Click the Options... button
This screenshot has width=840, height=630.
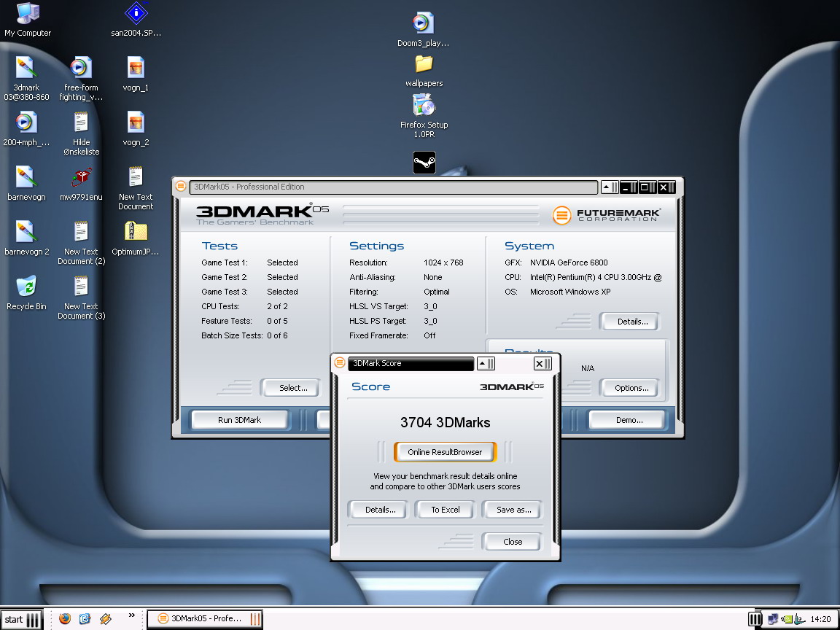point(630,388)
